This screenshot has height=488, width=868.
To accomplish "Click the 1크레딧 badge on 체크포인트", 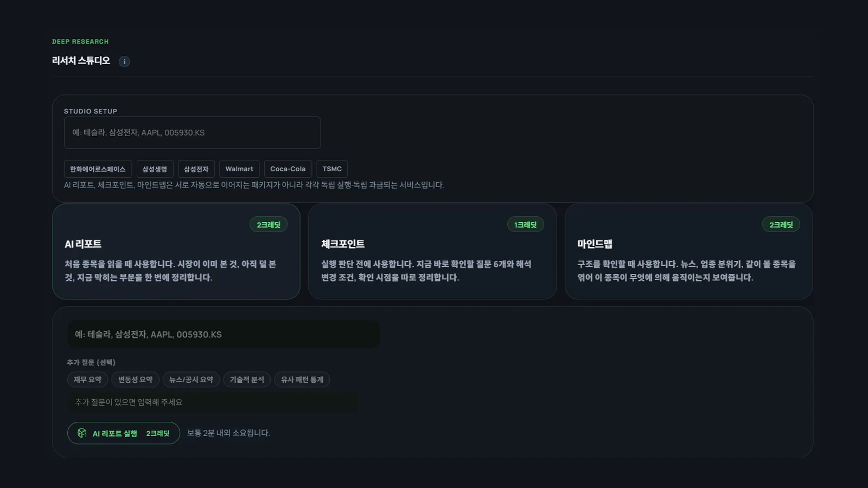I will [x=525, y=224].
